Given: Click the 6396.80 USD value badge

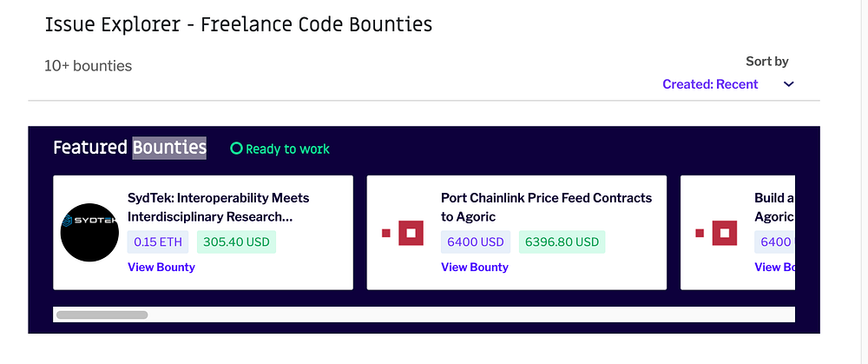Looking at the screenshot, I should pyautogui.click(x=562, y=242).
